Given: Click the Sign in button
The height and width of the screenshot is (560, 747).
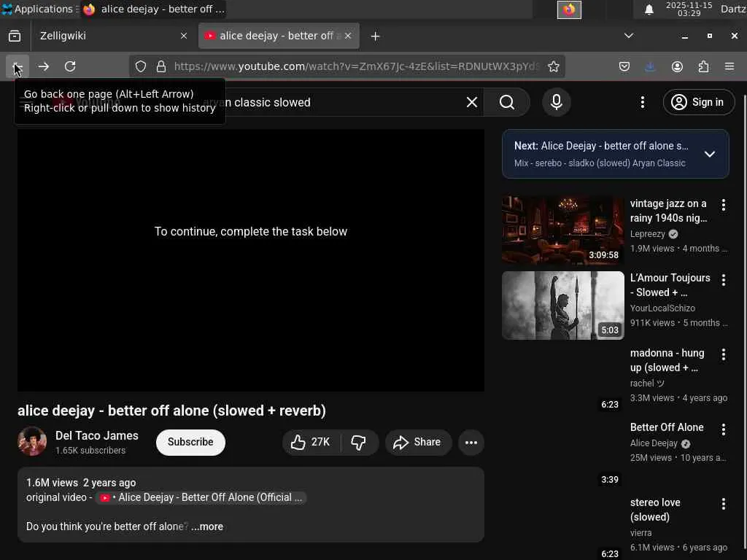Looking at the screenshot, I should coord(698,102).
